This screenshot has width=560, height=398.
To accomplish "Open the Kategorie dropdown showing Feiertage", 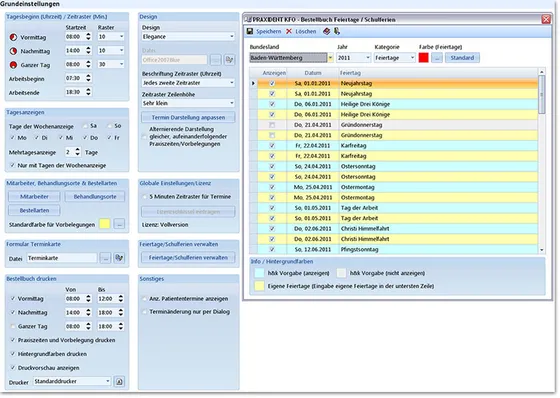I will pyautogui.click(x=412, y=58).
